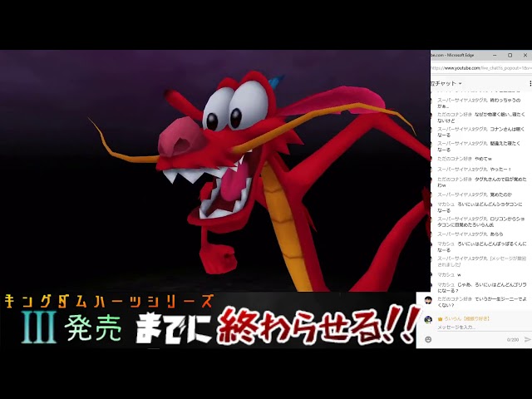Click the 0/200 character counter
This screenshot has height=399, width=532.
[x=513, y=340]
